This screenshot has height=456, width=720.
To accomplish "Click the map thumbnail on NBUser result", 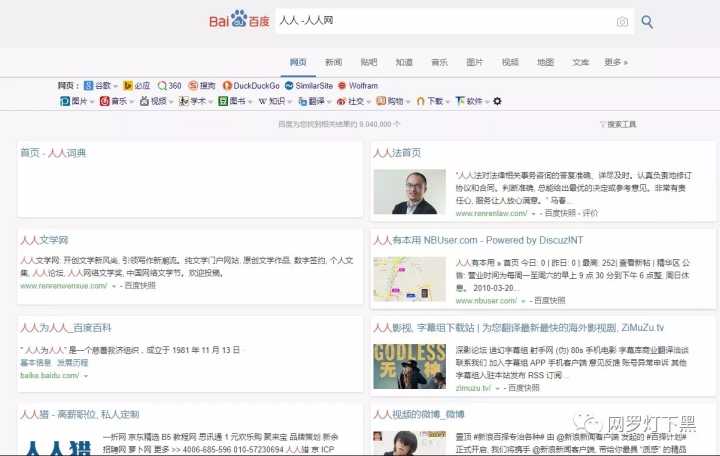I will 410,279.
